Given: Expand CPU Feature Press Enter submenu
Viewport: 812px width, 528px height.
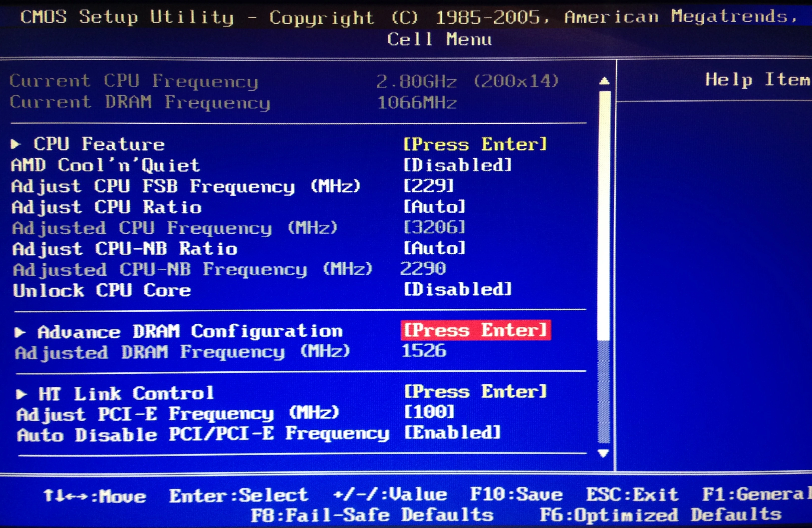Looking at the screenshot, I should click(x=475, y=144).
